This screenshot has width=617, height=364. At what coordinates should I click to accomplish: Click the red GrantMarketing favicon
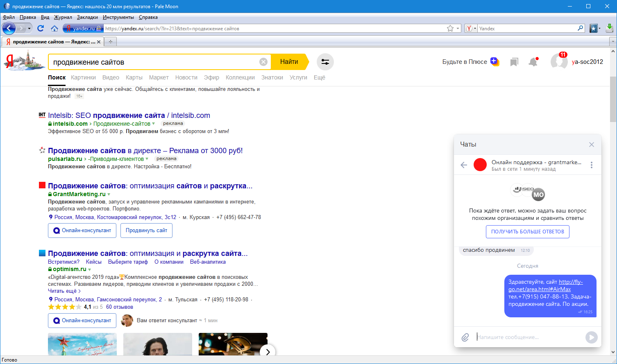(42, 185)
